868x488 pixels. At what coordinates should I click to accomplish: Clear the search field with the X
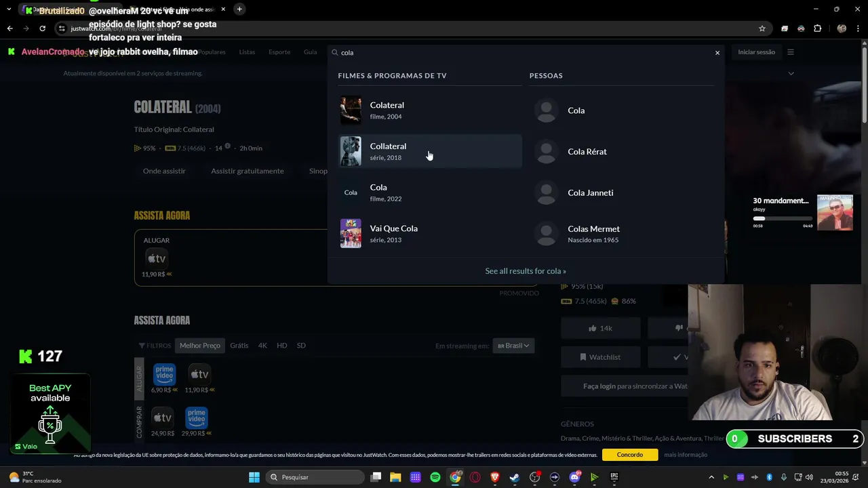(x=717, y=53)
